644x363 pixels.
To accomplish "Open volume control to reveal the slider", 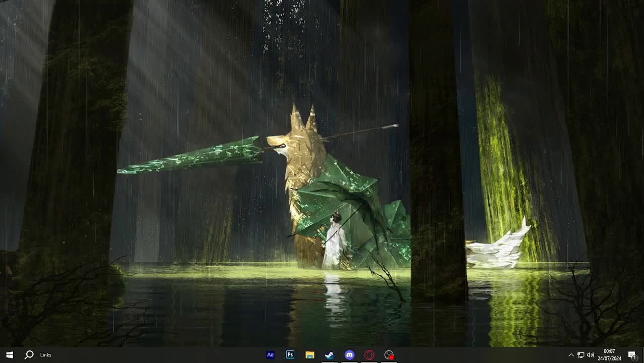I will click(x=590, y=354).
